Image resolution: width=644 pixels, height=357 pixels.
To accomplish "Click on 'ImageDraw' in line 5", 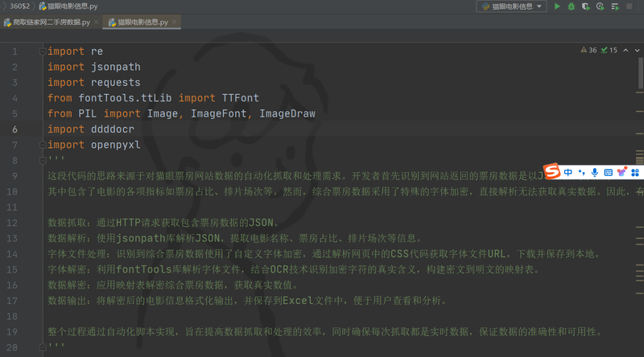I will 287,113.
